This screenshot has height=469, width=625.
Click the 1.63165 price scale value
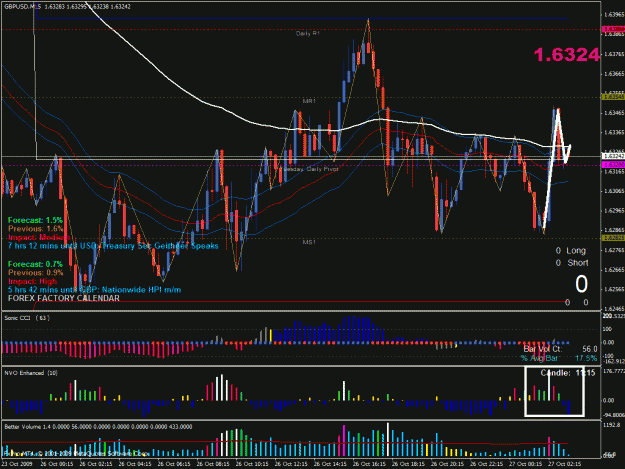pos(614,172)
